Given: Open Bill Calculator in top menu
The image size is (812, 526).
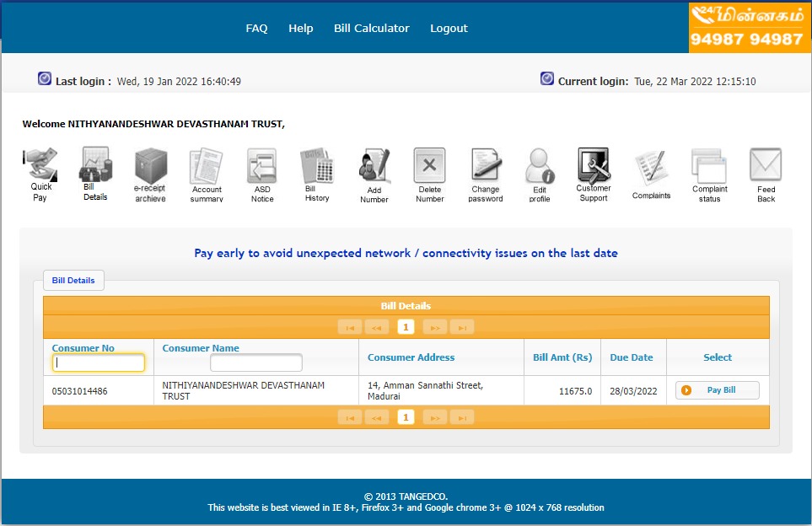Looking at the screenshot, I should click(x=371, y=28).
